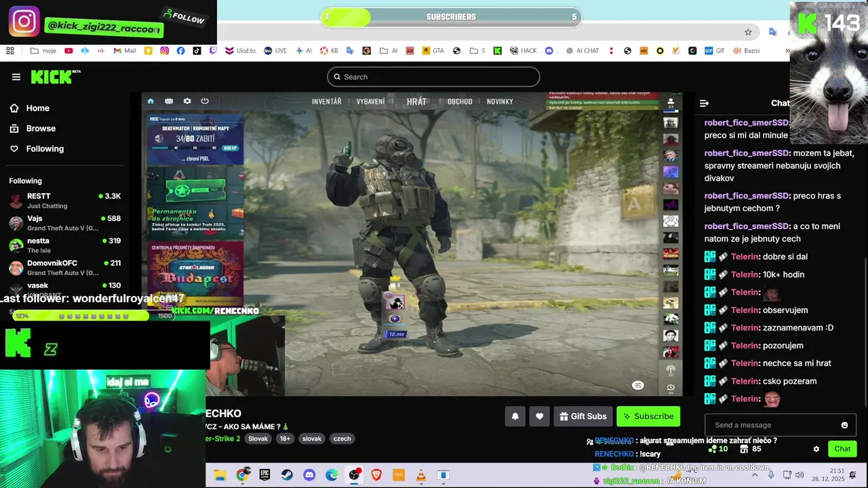Open the moje bookmarks folder
This screenshot has height=488, width=868.
[43, 51]
